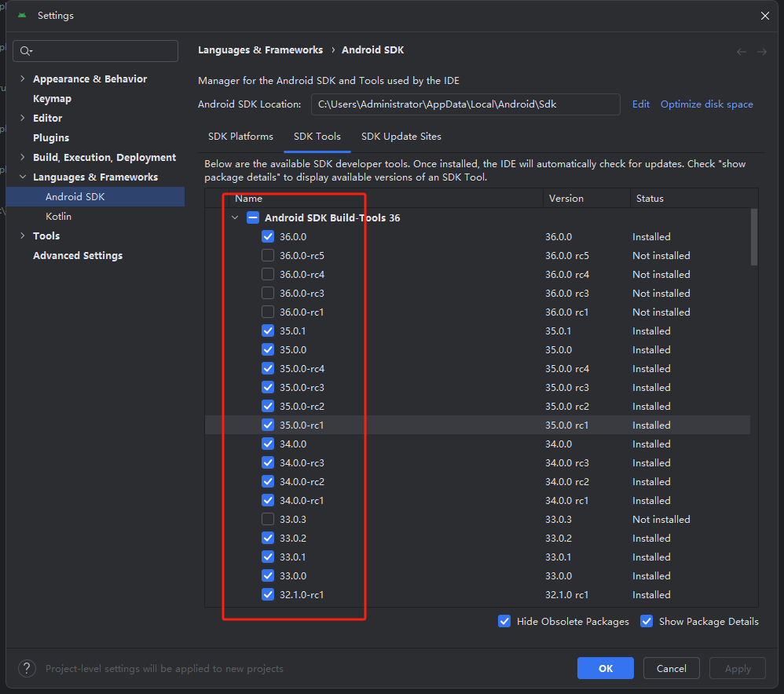Open Keymap settings
This screenshot has height=694, width=784.
click(x=52, y=99)
